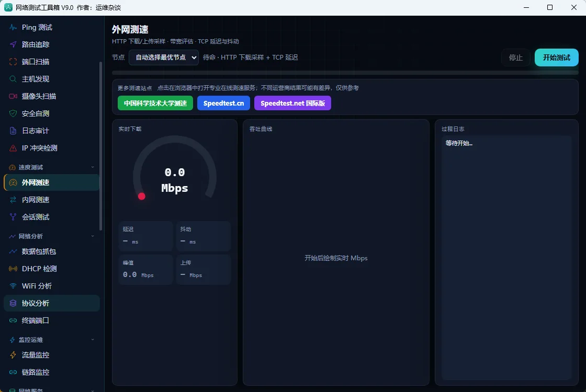
Task: Open WiFi 分析 page
Action: tap(52, 286)
